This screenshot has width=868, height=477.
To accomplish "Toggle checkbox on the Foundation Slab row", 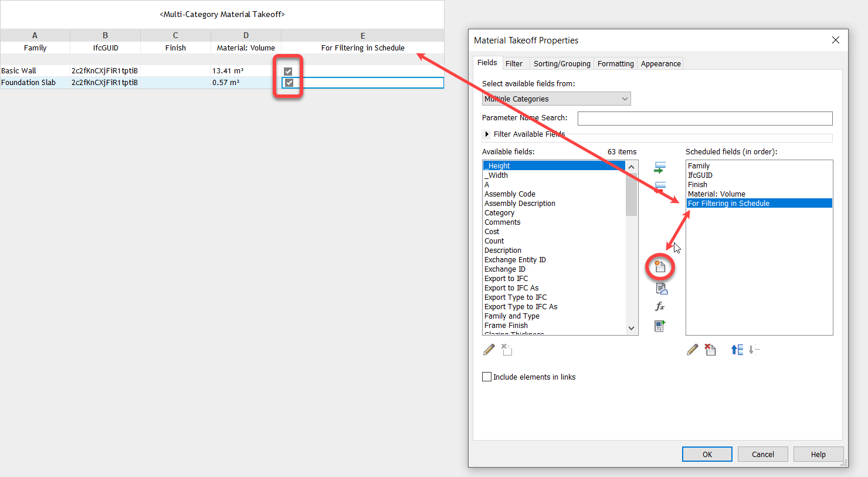I will (287, 82).
